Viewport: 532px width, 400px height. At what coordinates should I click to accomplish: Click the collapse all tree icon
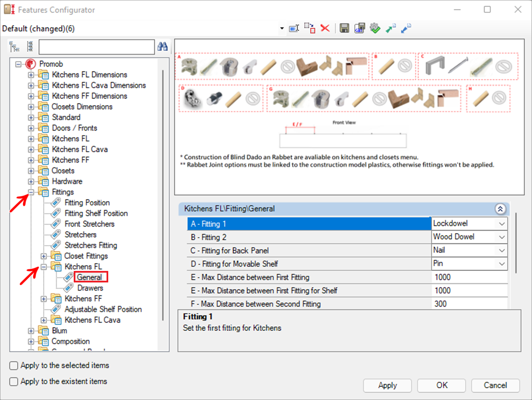30,47
